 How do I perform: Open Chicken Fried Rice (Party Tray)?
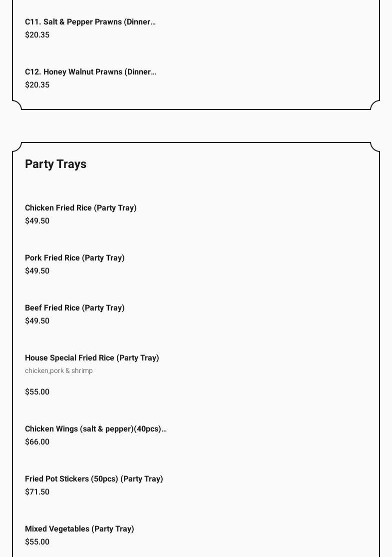click(x=81, y=208)
